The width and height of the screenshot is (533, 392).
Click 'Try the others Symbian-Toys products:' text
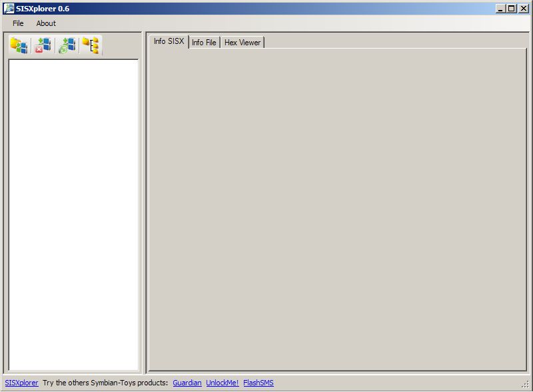click(105, 383)
